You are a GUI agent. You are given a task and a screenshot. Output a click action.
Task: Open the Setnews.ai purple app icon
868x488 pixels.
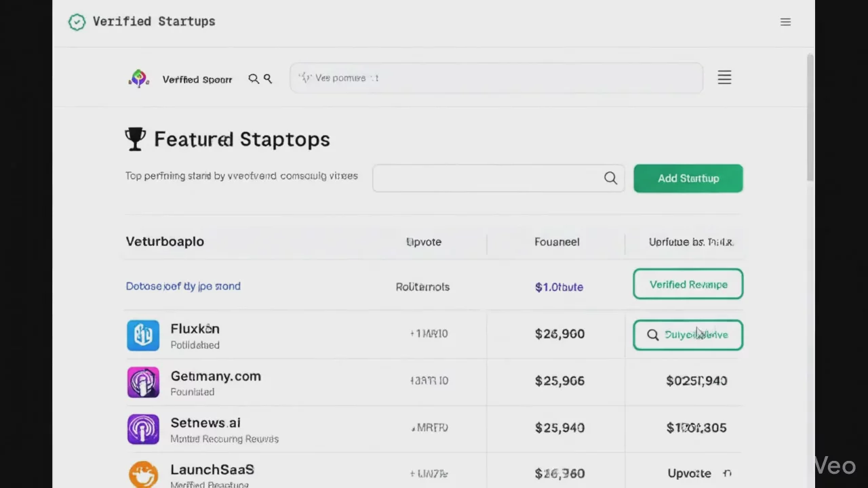(x=143, y=429)
